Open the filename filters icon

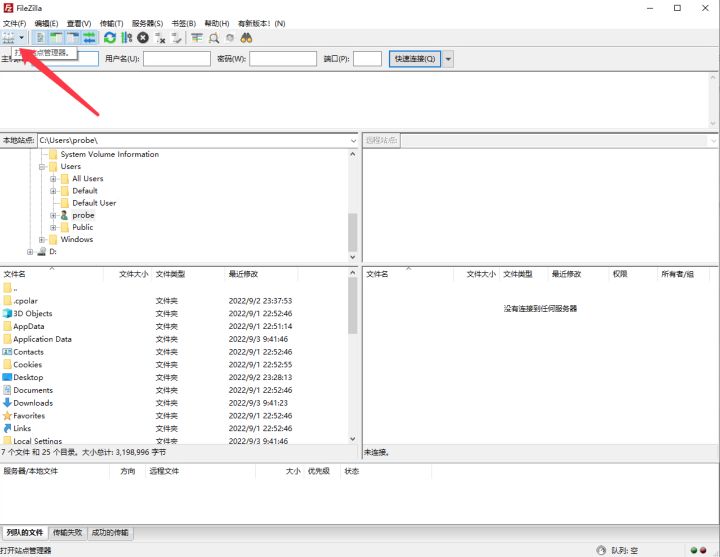pyautogui.click(x=197, y=37)
